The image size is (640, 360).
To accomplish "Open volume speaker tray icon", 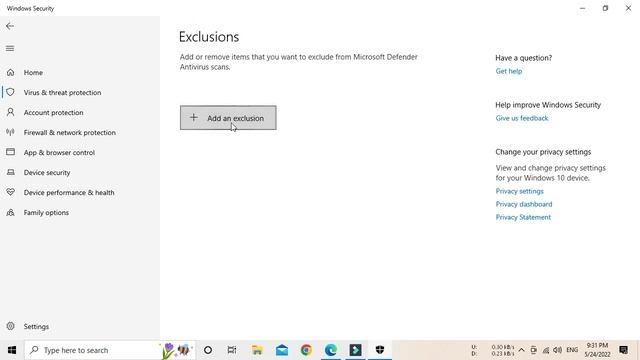I will pyautogui.click(x=558, y=350).
